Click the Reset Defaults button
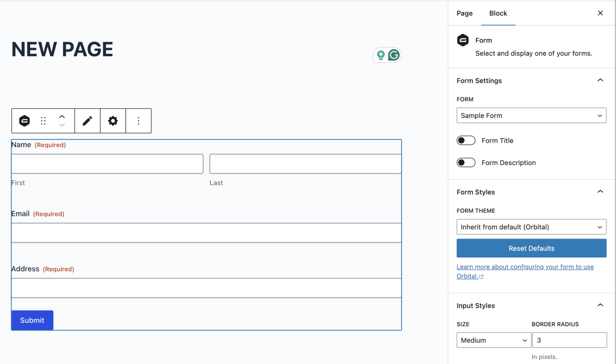616x364 pixels. (531, 248)
